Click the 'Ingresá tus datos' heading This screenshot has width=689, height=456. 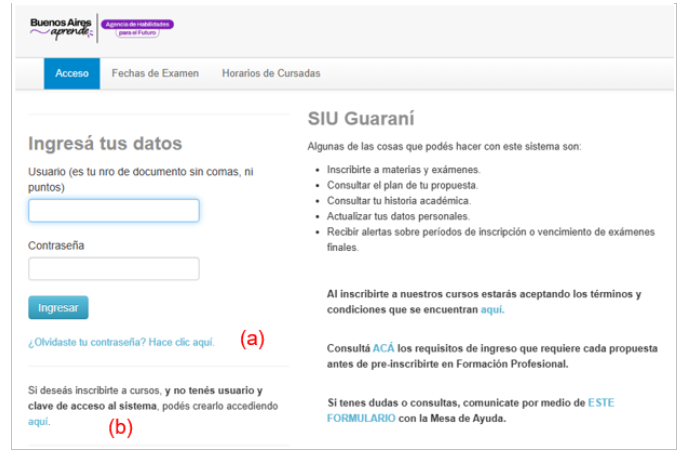105,143
